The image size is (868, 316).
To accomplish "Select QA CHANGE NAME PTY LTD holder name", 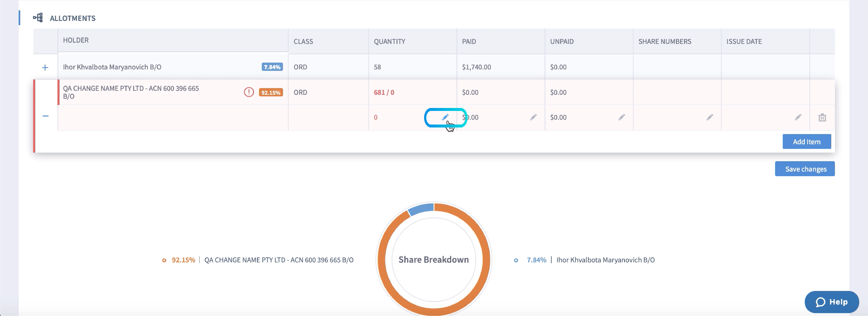I will 131,92.
